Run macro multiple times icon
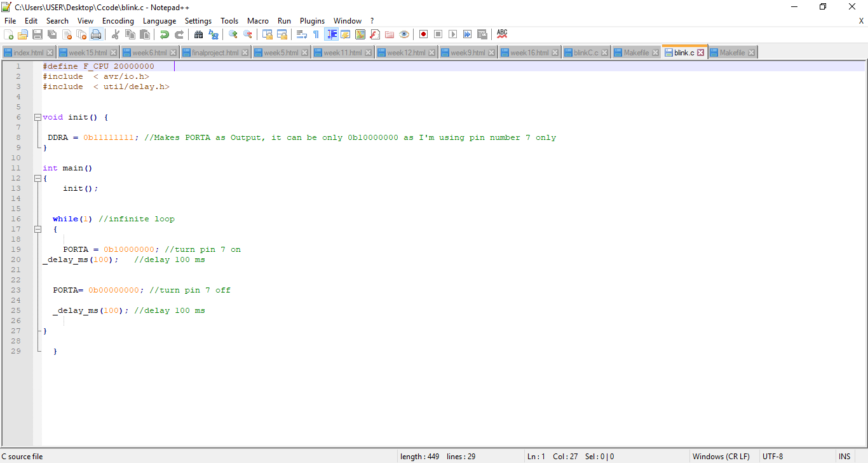This screenshot has height=463, width=868. (466, 34)
